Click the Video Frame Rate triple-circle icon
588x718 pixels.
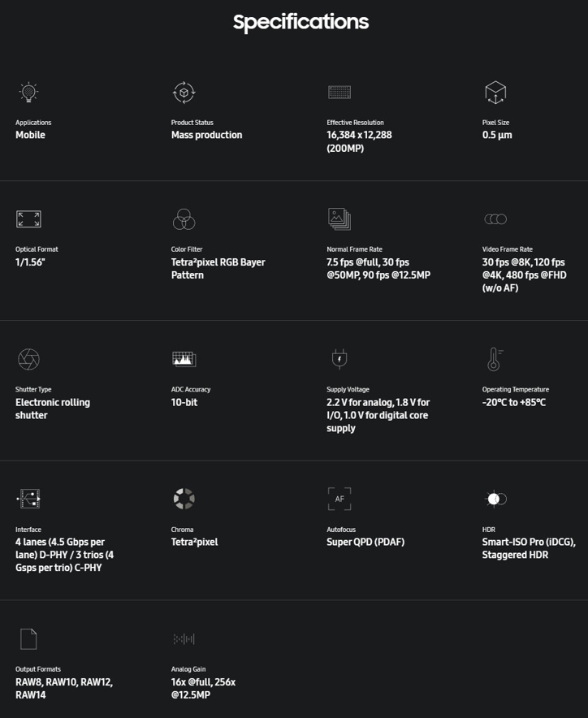coord(495,218)
